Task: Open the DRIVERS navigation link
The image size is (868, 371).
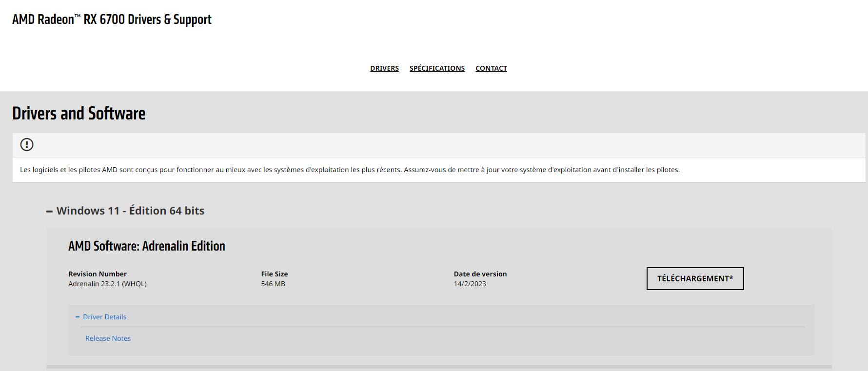Action: [384, 68]
